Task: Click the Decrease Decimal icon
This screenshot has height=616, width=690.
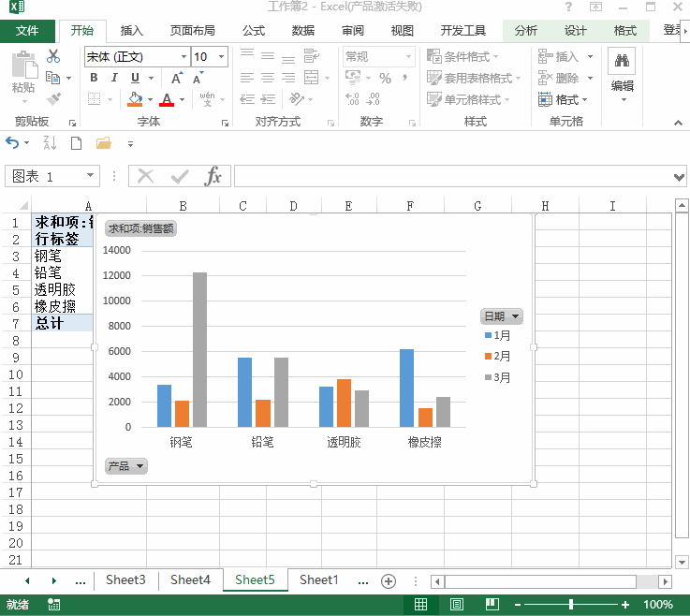Action: (374, 99)
